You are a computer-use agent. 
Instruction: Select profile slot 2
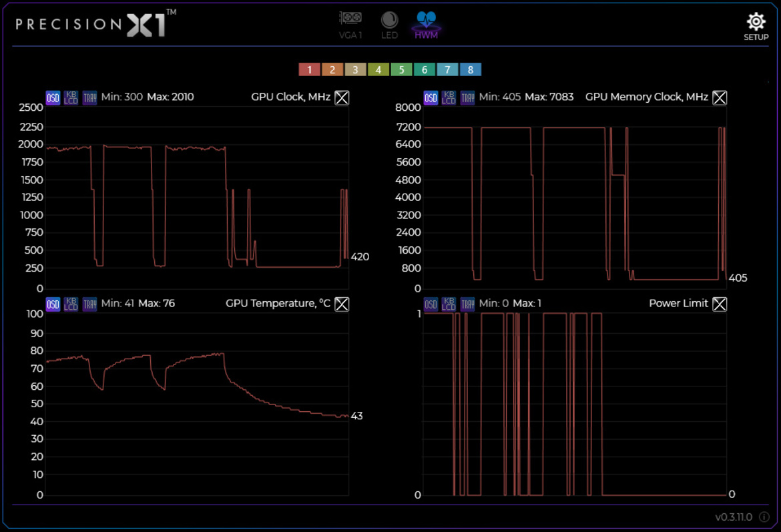pyautogui.click(x=332, y=69)
